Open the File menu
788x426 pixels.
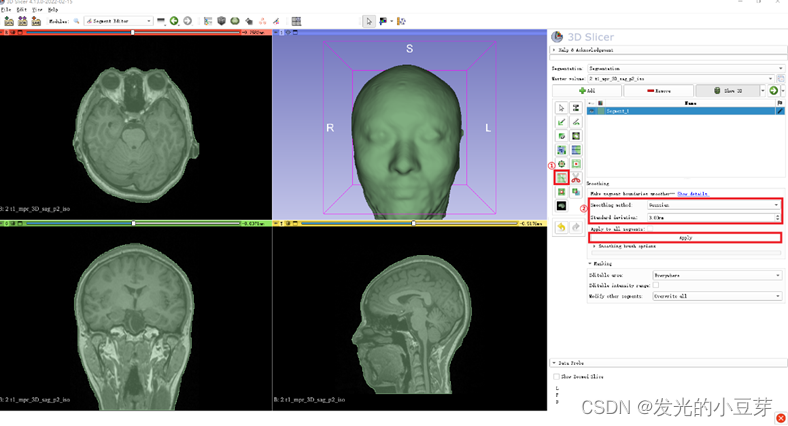pyautogui.click(x=7, y=10)
